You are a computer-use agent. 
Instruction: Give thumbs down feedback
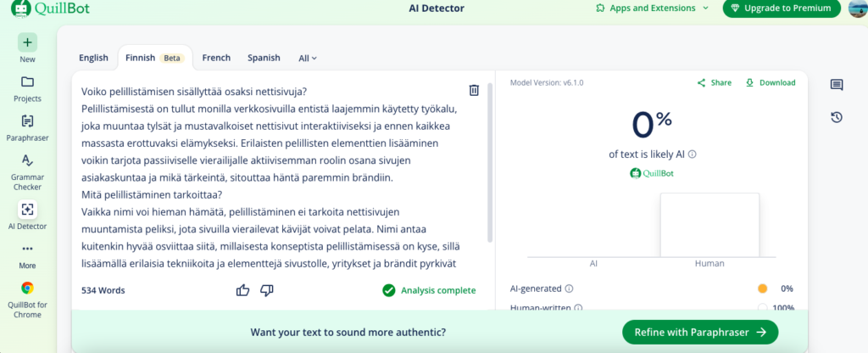(x=267, y=290)
